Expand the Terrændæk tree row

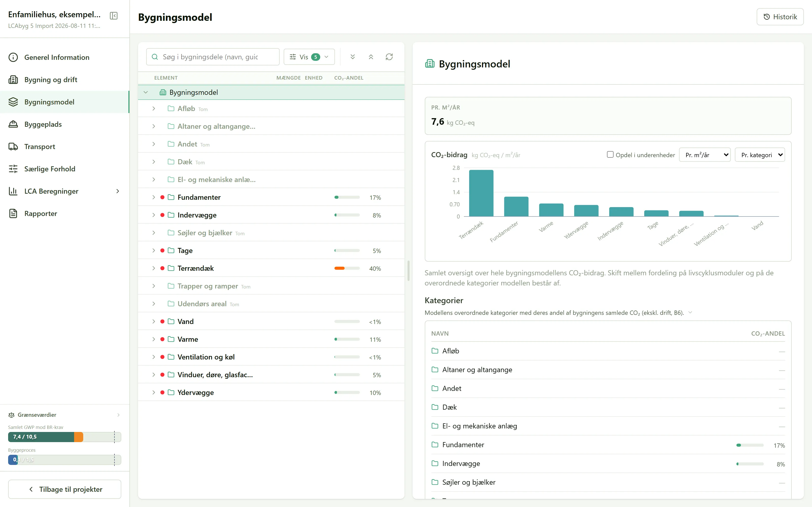(154, 268)
